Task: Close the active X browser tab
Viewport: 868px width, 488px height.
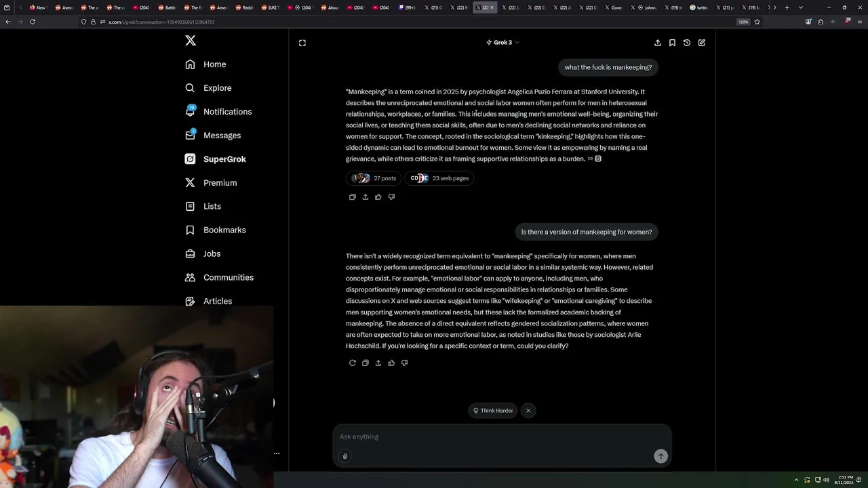Action: point(492,7)
